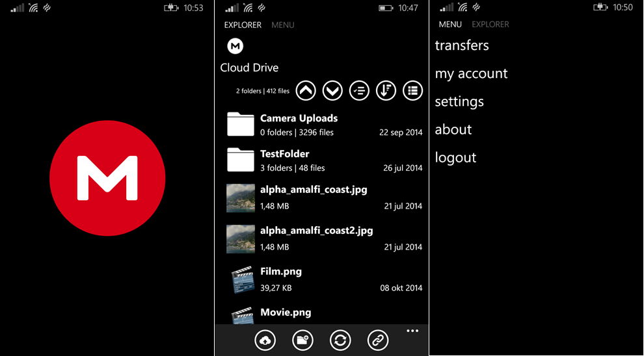Tap TestFolder folder icon
Viewport: 644px width, 356px height.
241,160
